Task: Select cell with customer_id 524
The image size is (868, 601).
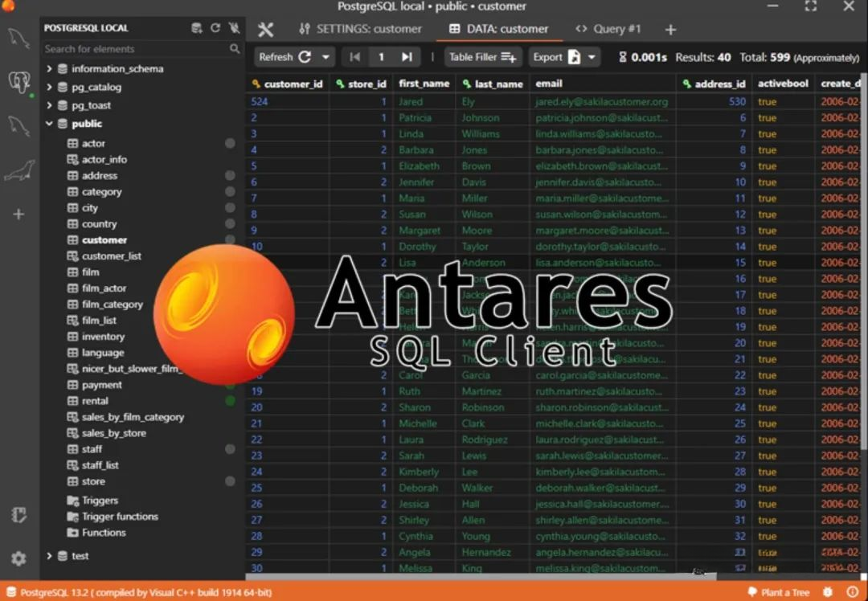Action: [x=287, y=102]
